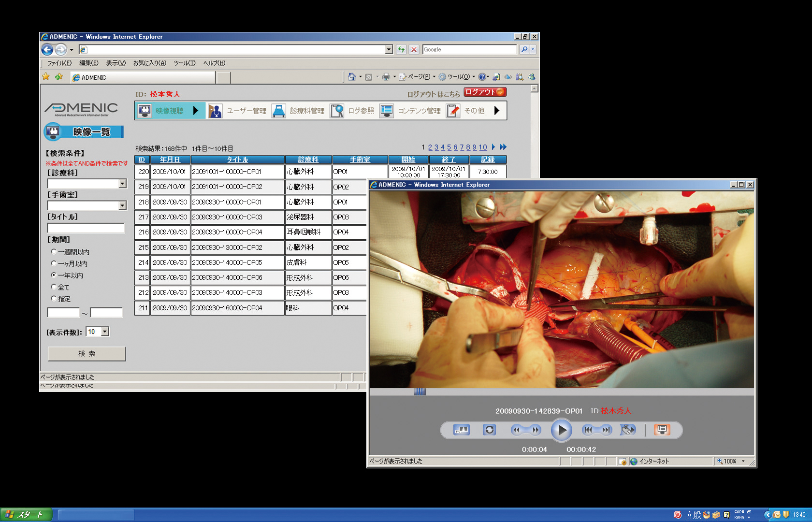Expand the 診療科 dropdown in search panel

point(122,184)
